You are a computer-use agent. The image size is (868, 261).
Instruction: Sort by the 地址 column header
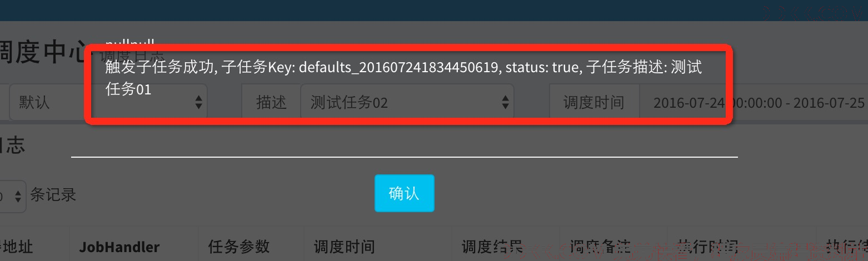tap(16, 247)
